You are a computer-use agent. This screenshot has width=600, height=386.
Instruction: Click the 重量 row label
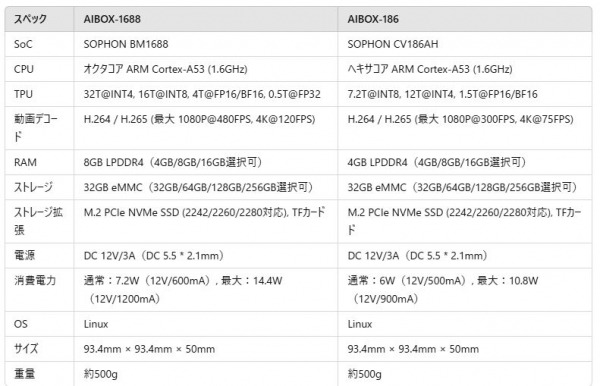(x=24, y=374)
